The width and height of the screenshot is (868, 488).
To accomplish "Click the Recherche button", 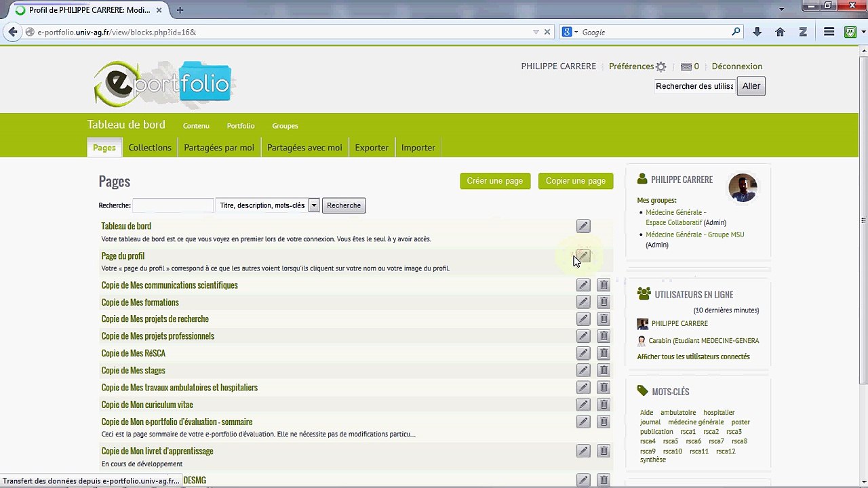I will [x=344, y=205].
